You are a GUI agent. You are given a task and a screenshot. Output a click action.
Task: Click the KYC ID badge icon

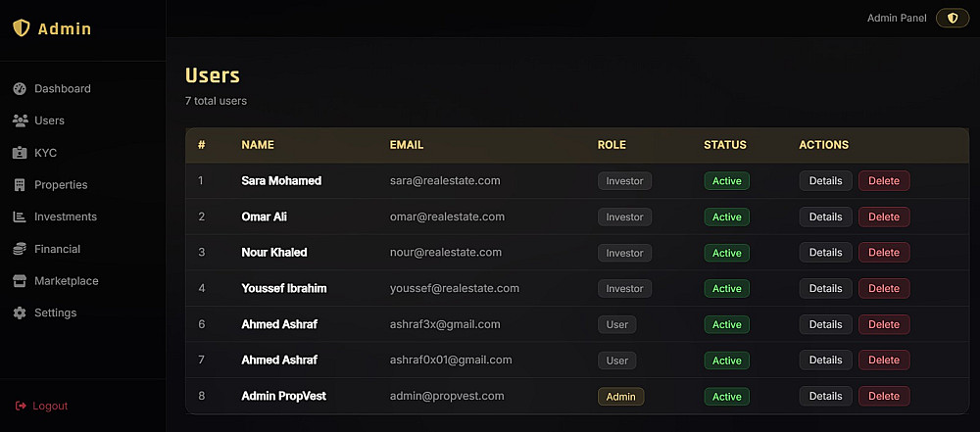(x=20, y=153)
